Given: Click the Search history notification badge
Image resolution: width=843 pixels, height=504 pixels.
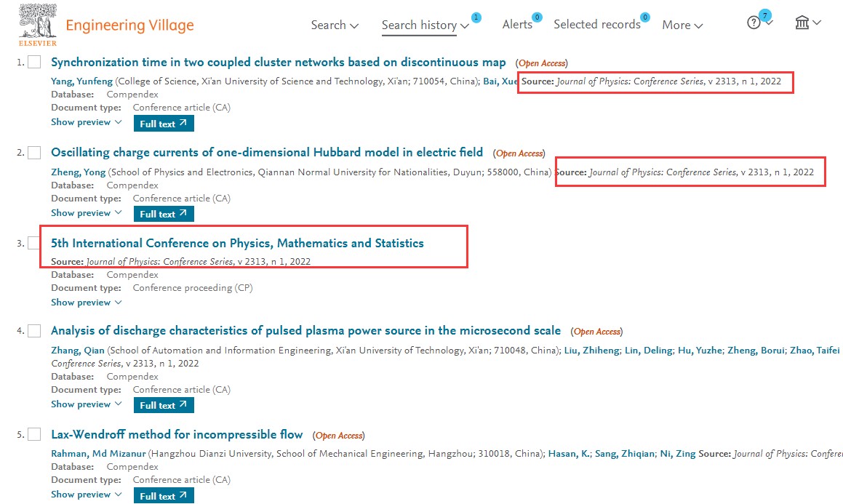Looking at the screenshot, I should click(476, 17).
